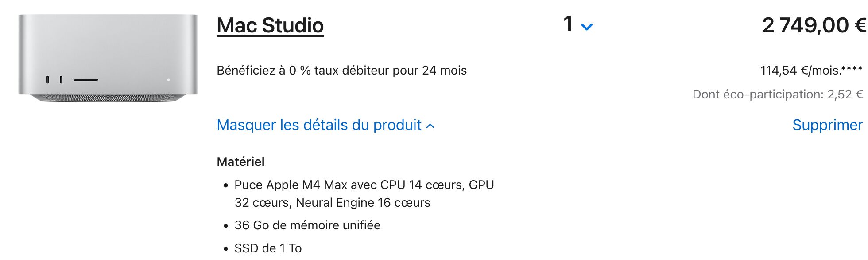Click the footnote asterisks after €/mois
The image size is (868, 260).
[x=852, y=69]
